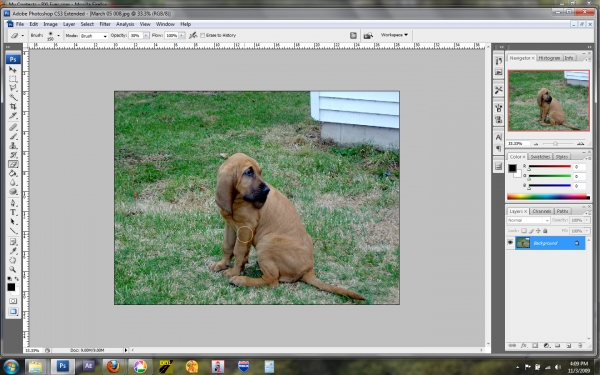The height and width of the screenshot is (375, 600).
Task: Click the canvas zoom percentage field
Action: point(33,350)
